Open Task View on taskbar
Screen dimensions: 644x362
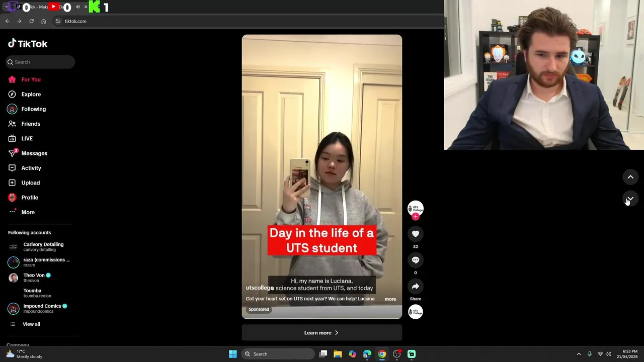pos(323,354)
